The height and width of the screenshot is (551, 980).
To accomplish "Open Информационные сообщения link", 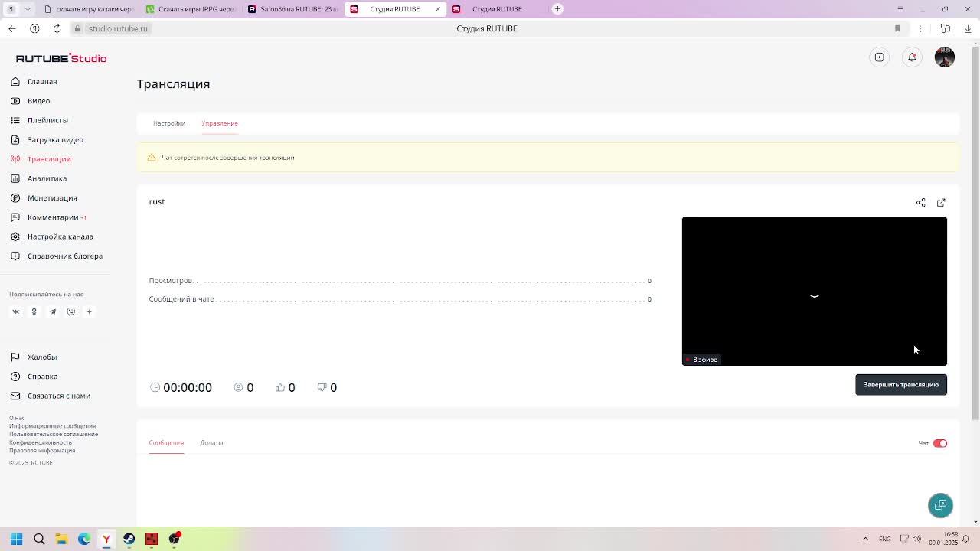I will pyautogui.click(x=53, y=426).
